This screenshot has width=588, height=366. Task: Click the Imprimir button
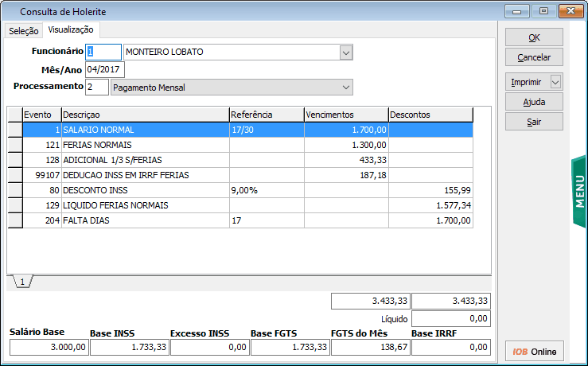tap(527, 82)
